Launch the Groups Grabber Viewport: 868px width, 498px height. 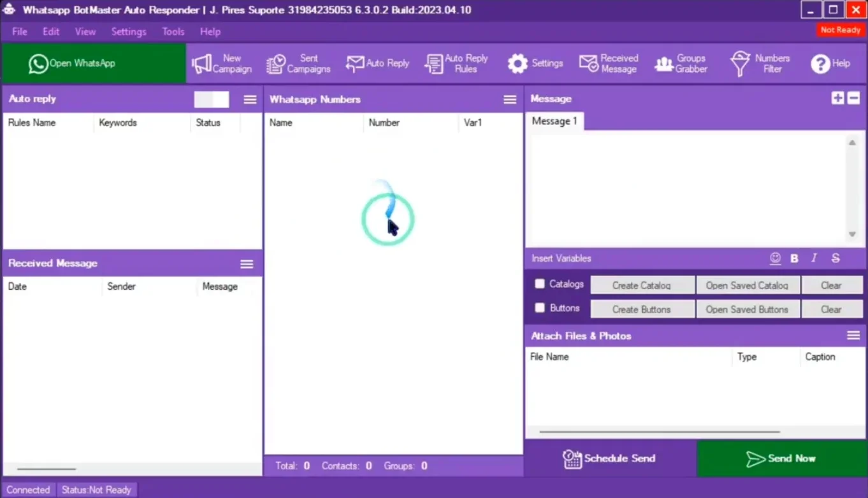(681, 63)
